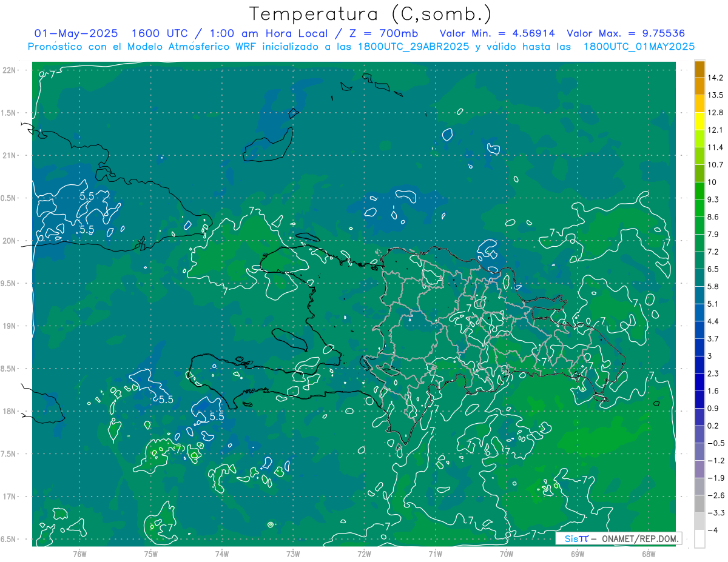
Task: Click the '17N' latitude axis label
Action: [10, 497]
